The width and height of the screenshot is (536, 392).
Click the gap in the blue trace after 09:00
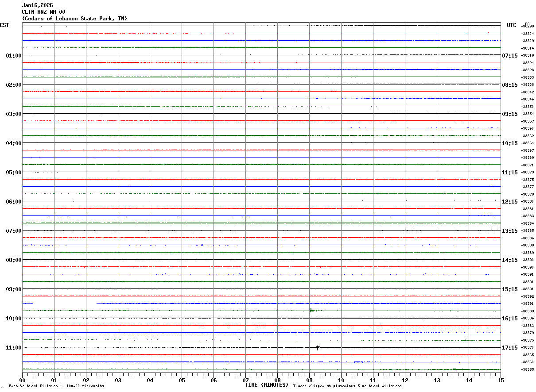[x=65, y=304]
